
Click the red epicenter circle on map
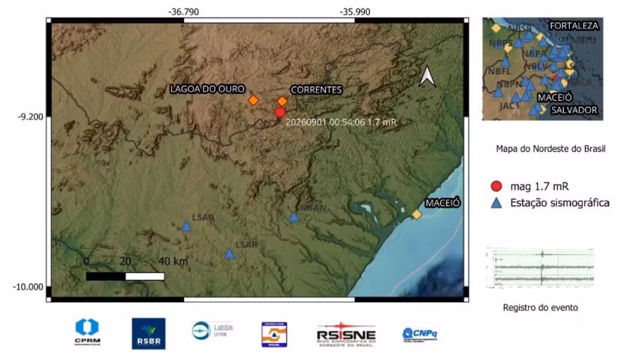coord(279,112)
